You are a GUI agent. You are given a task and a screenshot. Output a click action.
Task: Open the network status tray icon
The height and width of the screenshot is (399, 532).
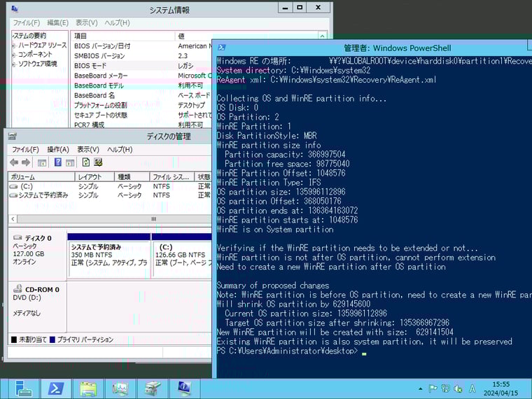point(445,388)
